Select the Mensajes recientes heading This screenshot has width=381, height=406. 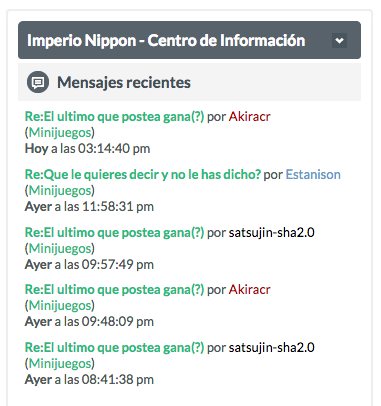(124, 82)
